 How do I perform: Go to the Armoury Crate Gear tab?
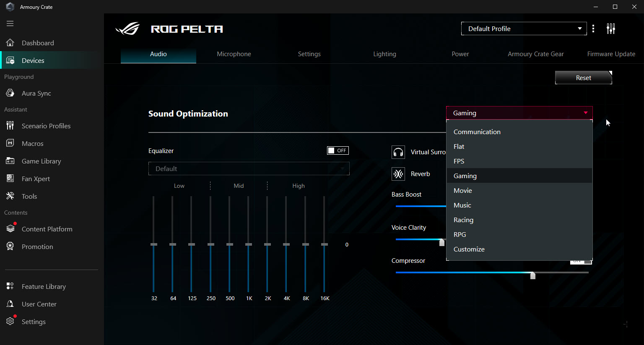pyautogui.click(x=536, y=54)
